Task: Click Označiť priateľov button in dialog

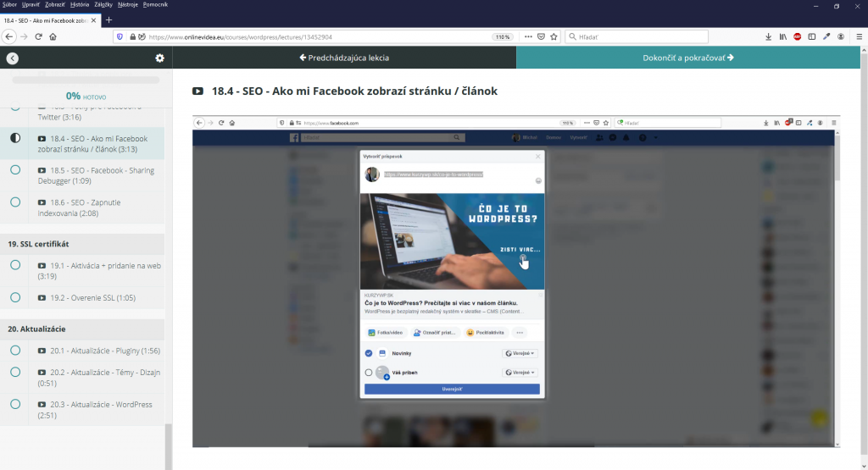Action: coord(435,332)
